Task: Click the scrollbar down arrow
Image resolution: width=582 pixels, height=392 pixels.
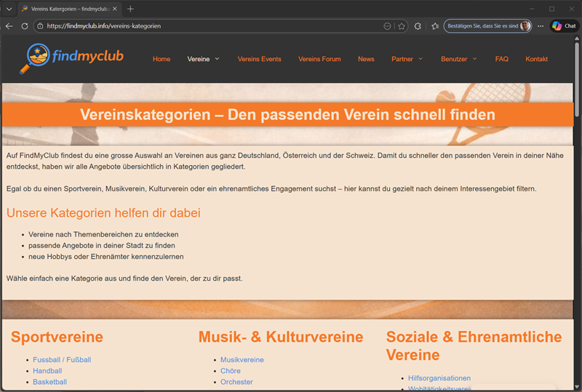Action: click(577, 388)
